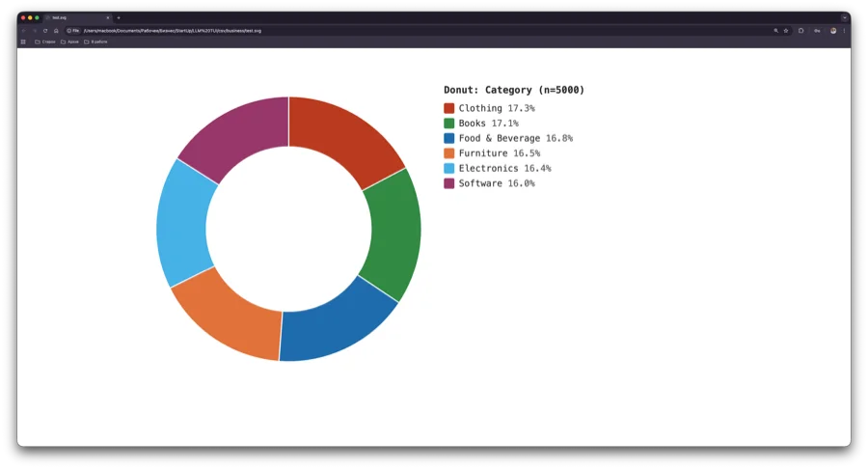Image resolution: width=868 pixels, height=469 pixels.
Task: Reload the page with the refresh icon
Action: coord(44,31)
